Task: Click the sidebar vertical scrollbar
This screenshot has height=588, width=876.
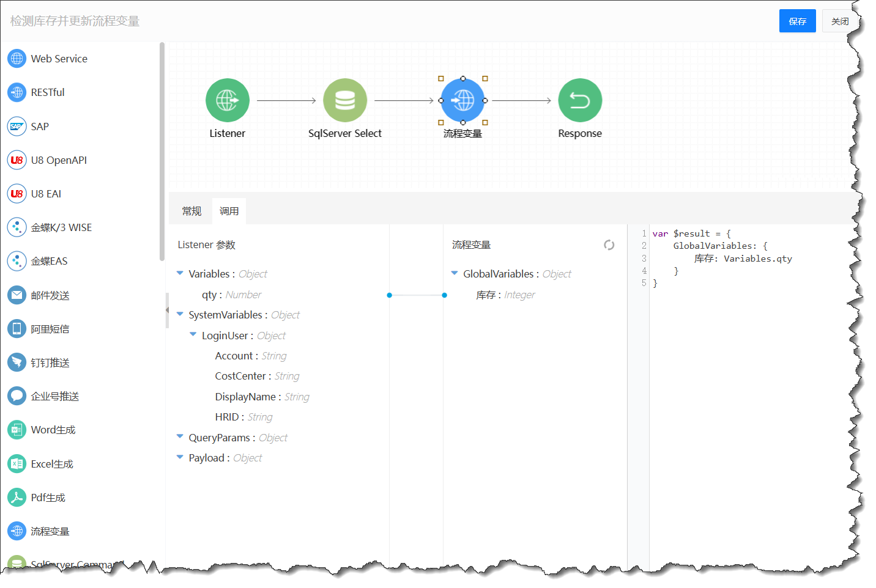Action: pos(162,153)
